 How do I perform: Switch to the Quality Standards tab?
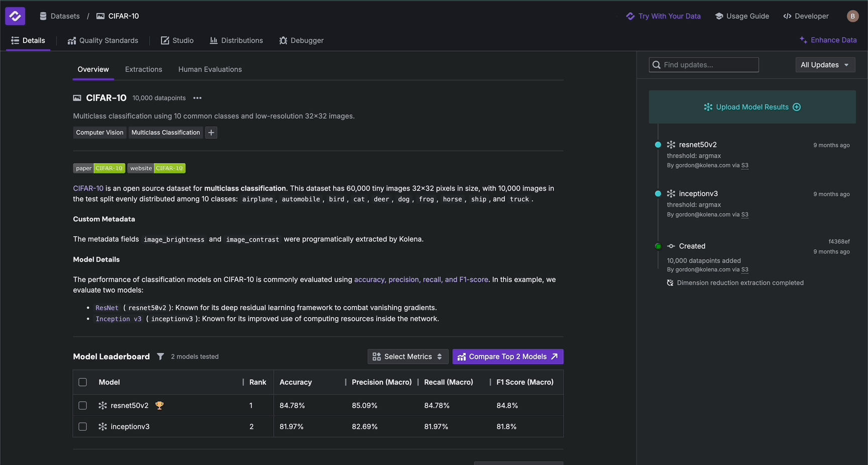pos(103,40)
